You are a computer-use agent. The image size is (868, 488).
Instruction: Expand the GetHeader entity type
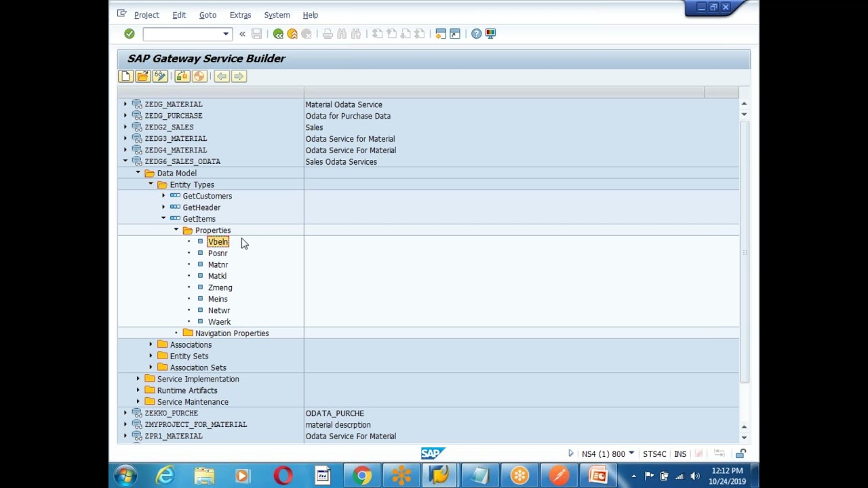tap(163, 207)
